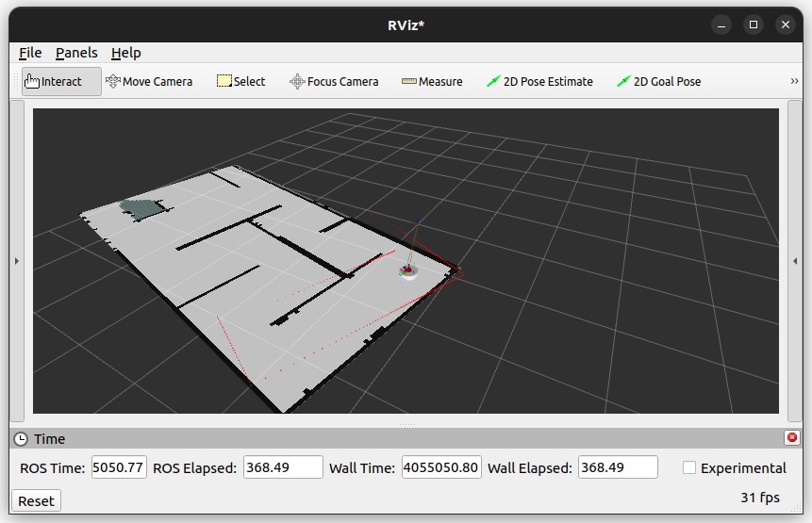Click the Focus Camera tool
Viewport: 812px width, 523px height.
point(334,82)
